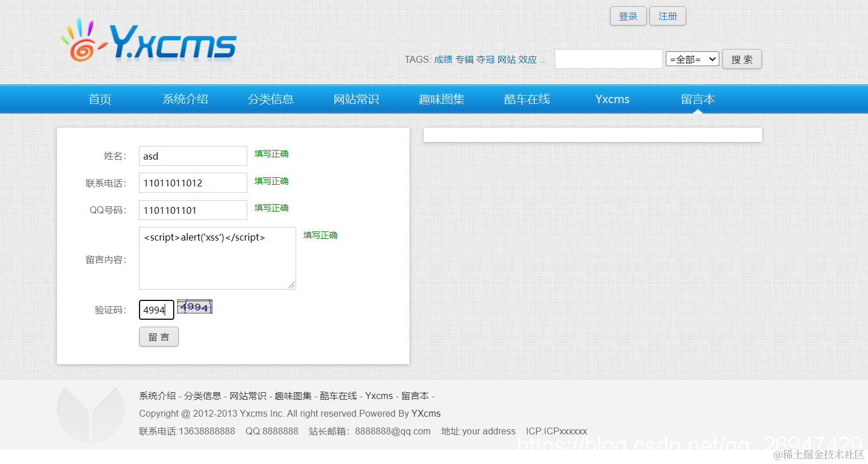Click the 姓名 field containing asd
Screen dimensions: 868x464
tap(193, 156)
